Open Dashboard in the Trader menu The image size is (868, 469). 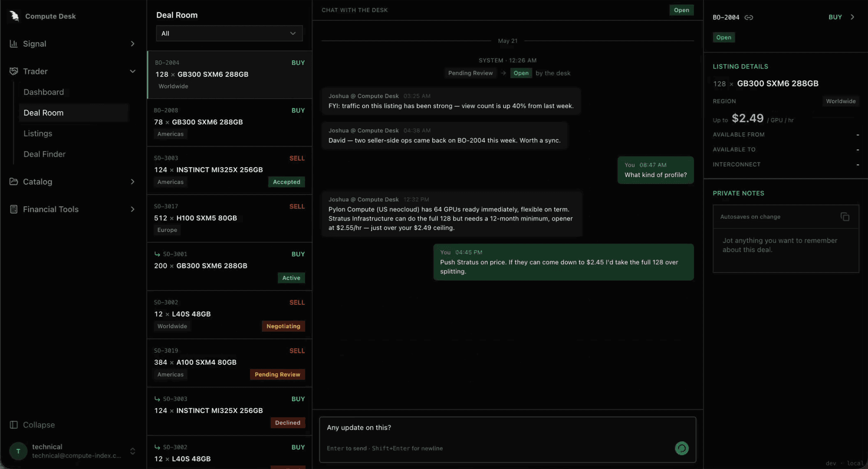click(x=43, y=92)
